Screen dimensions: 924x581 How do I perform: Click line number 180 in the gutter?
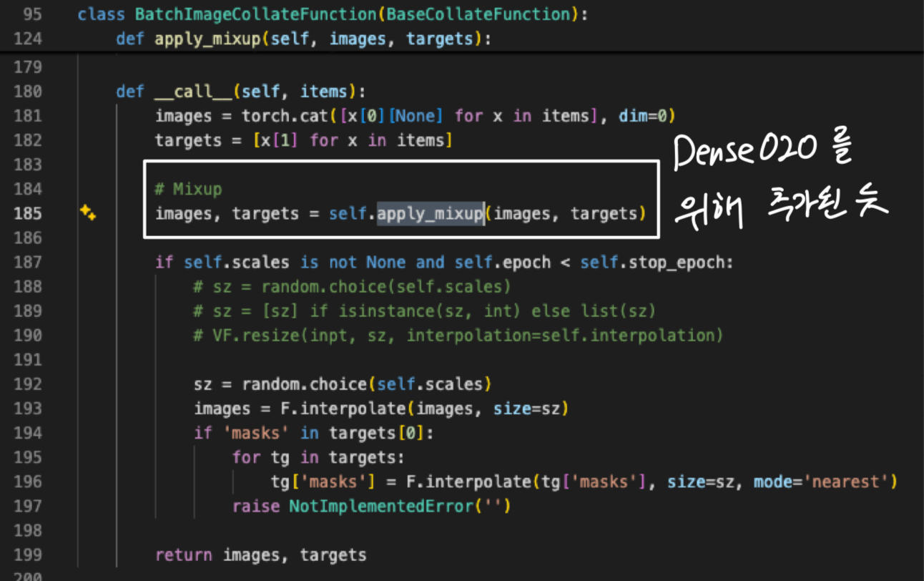coord(29,92)
